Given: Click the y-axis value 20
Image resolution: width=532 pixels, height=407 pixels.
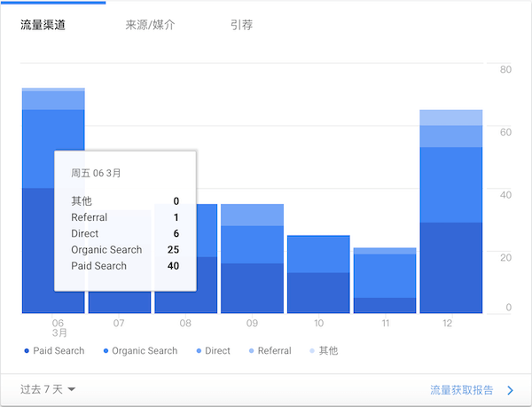Looking at the screenshot, I should 505,257.
